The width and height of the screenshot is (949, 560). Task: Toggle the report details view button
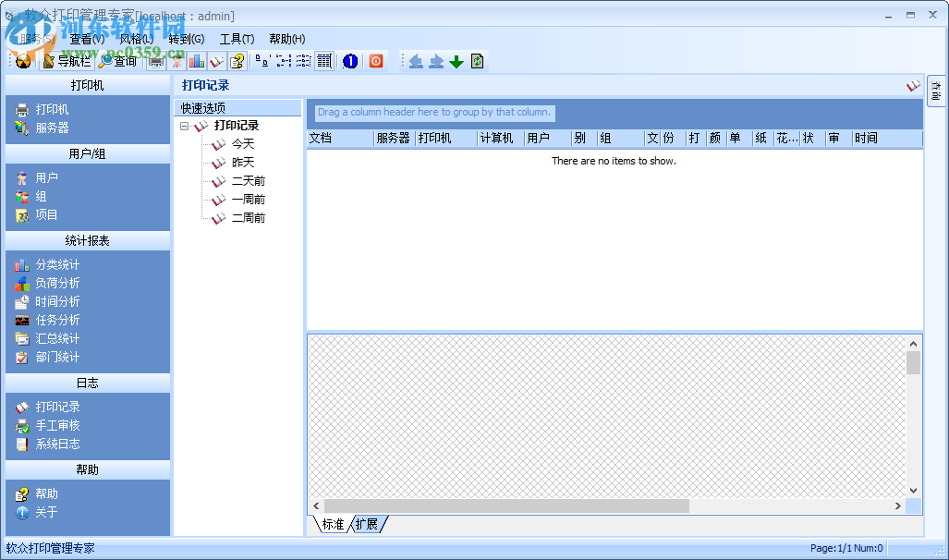tap(324, 61)
